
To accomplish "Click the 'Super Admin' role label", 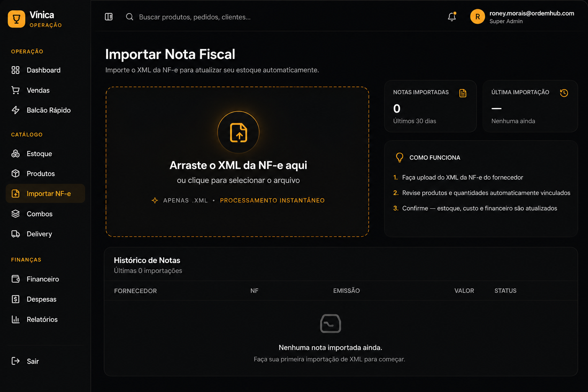I will (x=506, y=21).
